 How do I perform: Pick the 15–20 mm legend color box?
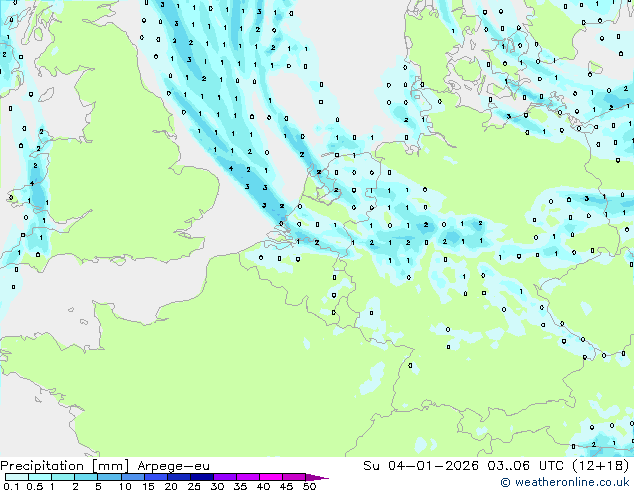click(x=155, y=477)
